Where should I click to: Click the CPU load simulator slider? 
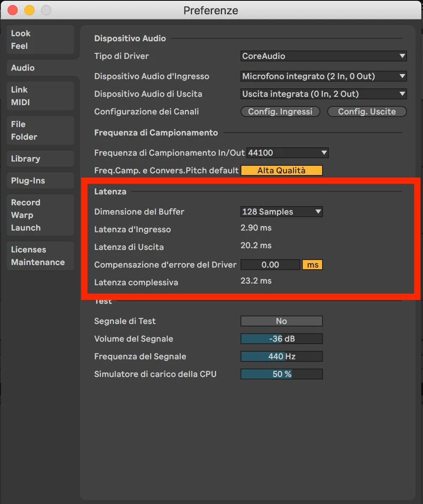click(282, 374)
